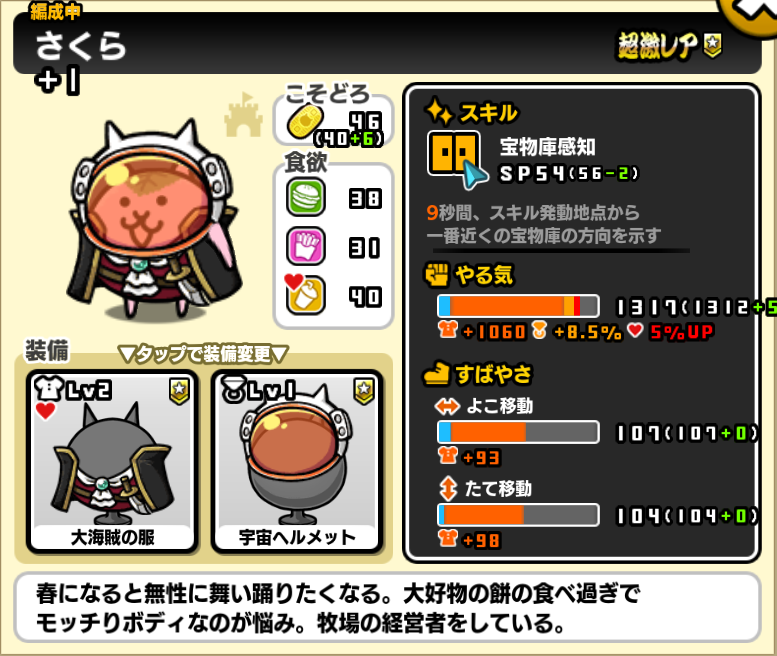Viewport: 777px width, 656px height.
Task: Click the fist icon beside やる気
Action: pyautogui.click(x=437, y=275)
